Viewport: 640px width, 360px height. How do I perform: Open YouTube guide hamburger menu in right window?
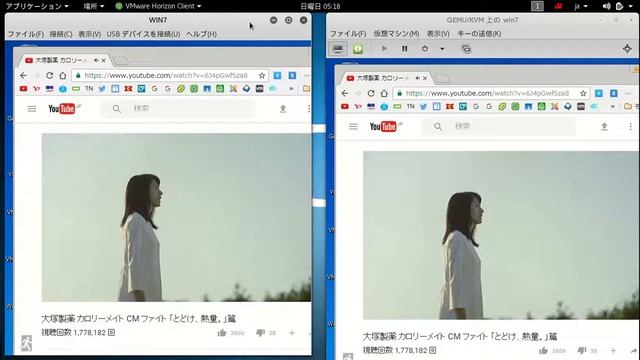pos(353,127)
